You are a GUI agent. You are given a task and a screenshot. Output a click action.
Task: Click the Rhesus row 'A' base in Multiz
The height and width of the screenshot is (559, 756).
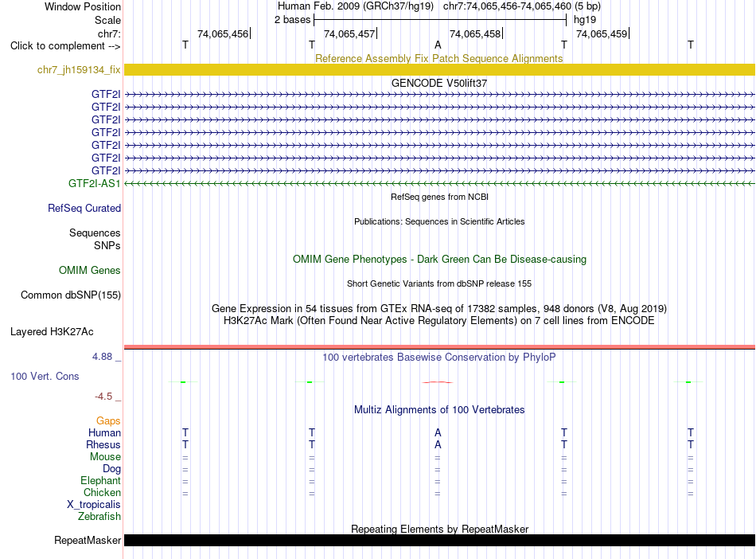tap(438, 444)
